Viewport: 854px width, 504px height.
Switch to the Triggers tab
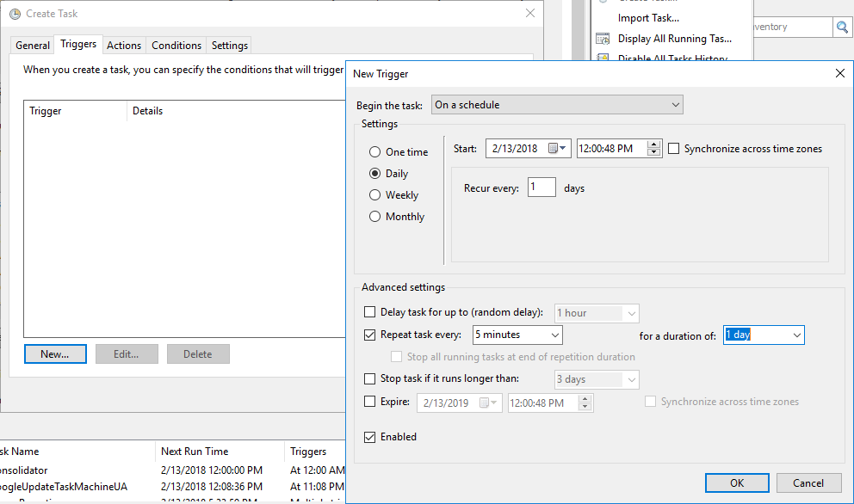tap(78, 44)
